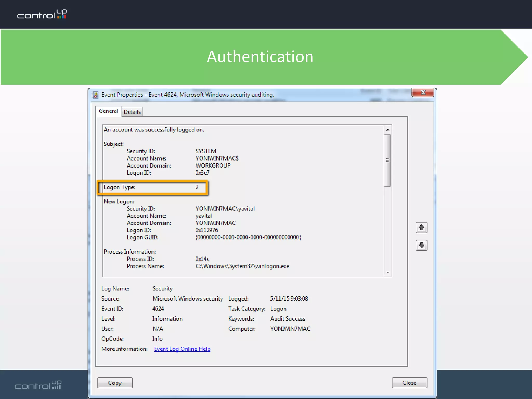Viewport: 532px width, 399px height.
Task: Click the account name YONIWIN7MAC$
Action: point(217,158)
